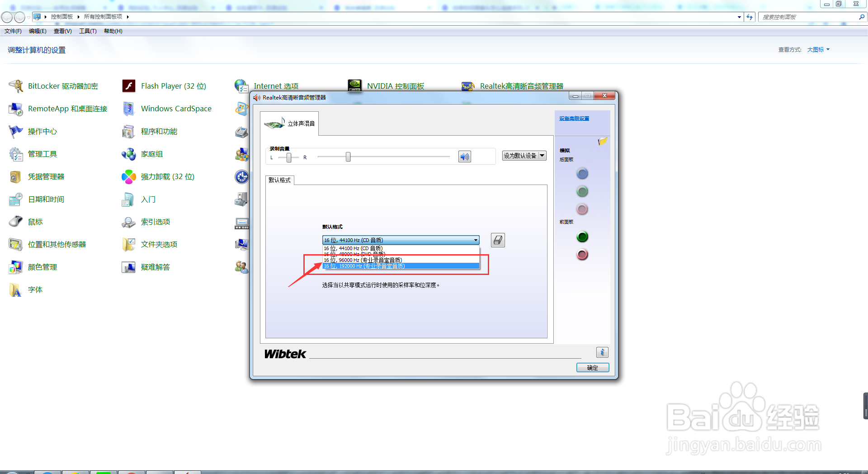Viewport: 868px width, 474px height.
Task: Switch to the 立体声混音 tab
Action: pos(289,123)
